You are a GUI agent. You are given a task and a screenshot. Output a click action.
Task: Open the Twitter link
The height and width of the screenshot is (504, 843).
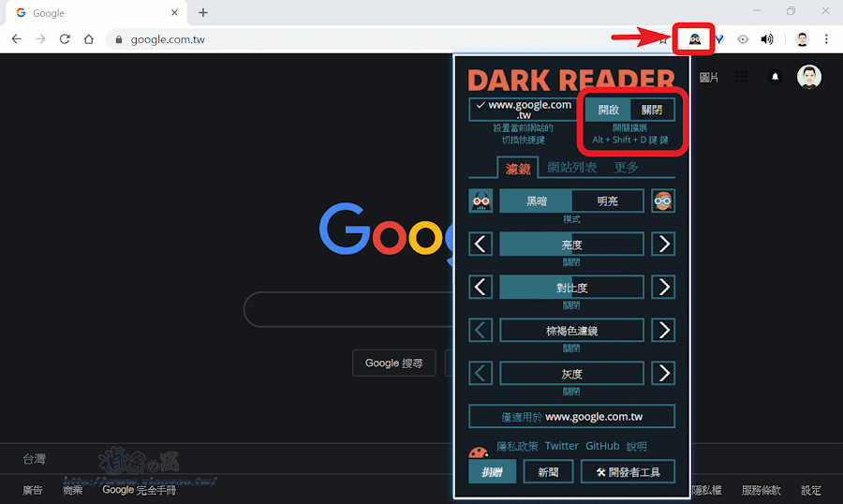coord(561,446)
